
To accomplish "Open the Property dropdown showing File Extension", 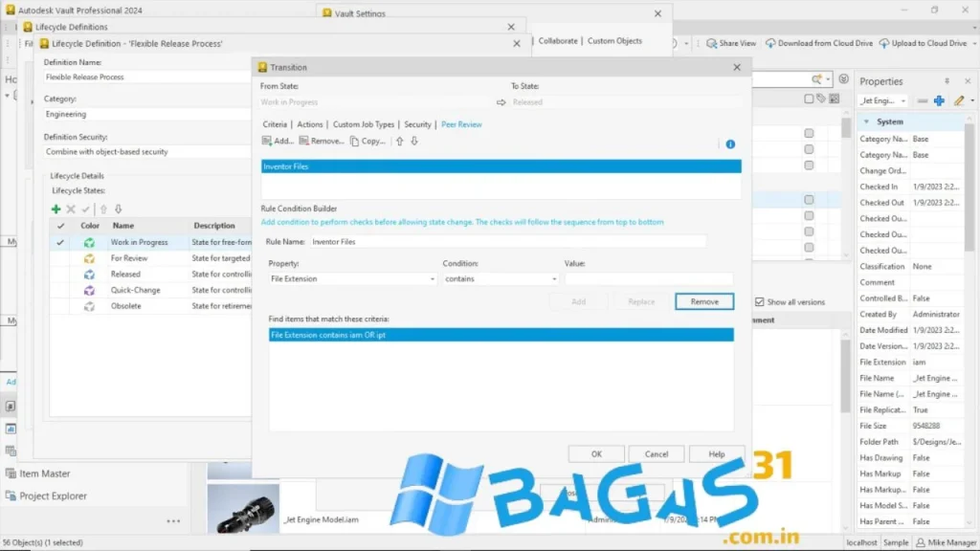I will (352, 279).
